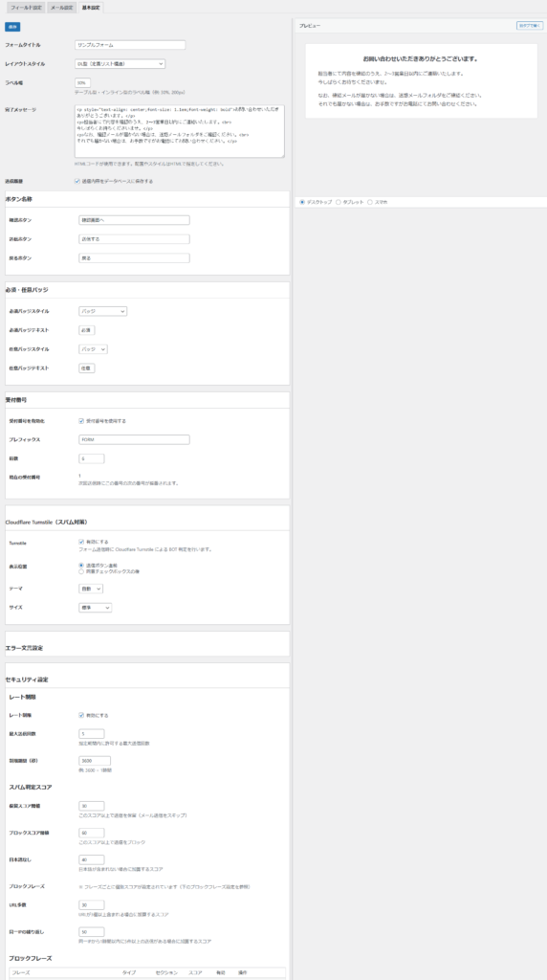Image resolution: width=547 pixels, height=980 pixels.
Task: Click the blue 保存 button
Action: coord(12,27)
